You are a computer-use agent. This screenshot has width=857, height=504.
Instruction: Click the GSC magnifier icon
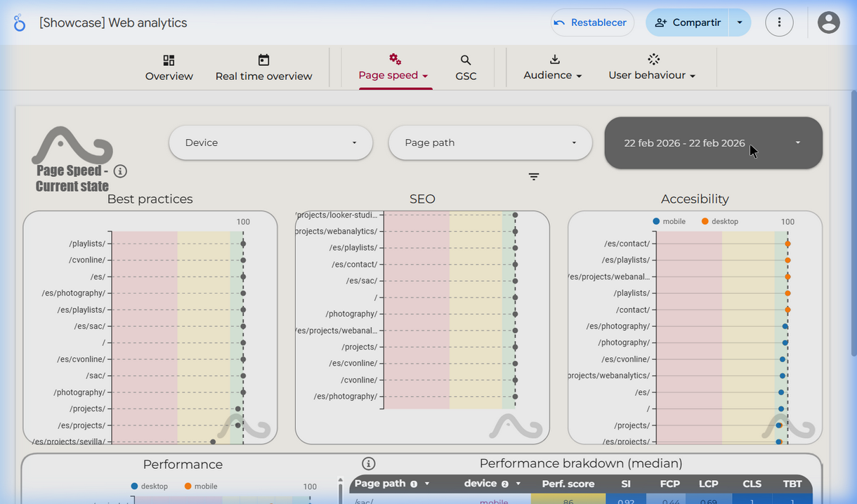coord(466,60)
